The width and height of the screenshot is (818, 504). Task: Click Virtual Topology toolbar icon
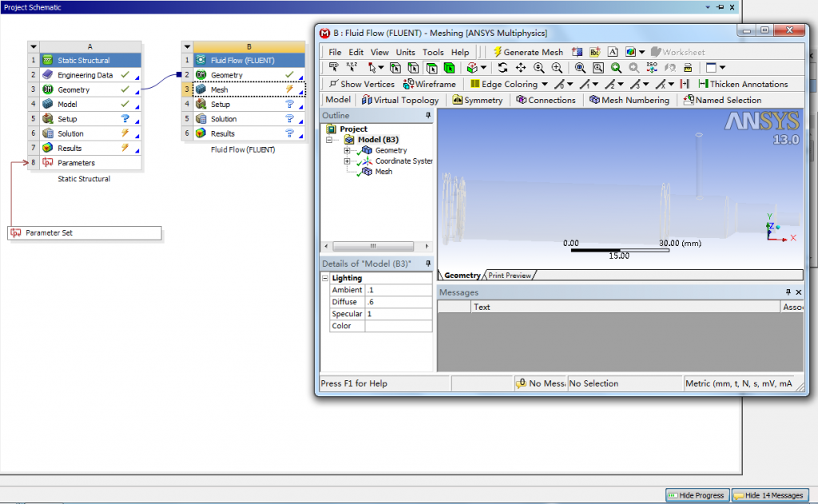tap(400, 100)
